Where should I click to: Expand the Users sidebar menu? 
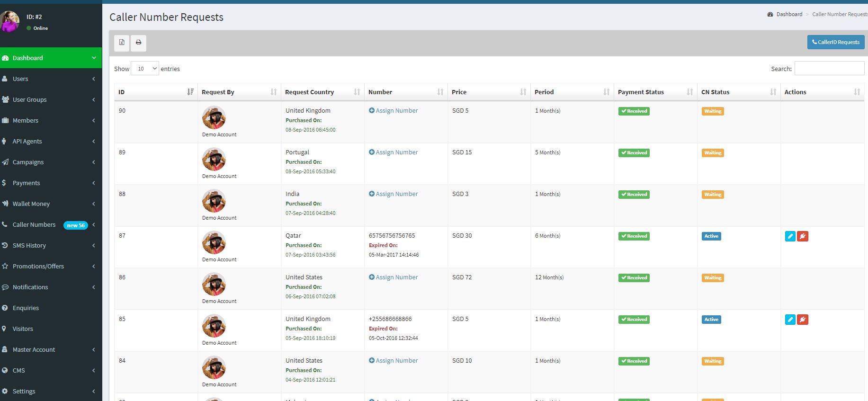pos(51,79)
